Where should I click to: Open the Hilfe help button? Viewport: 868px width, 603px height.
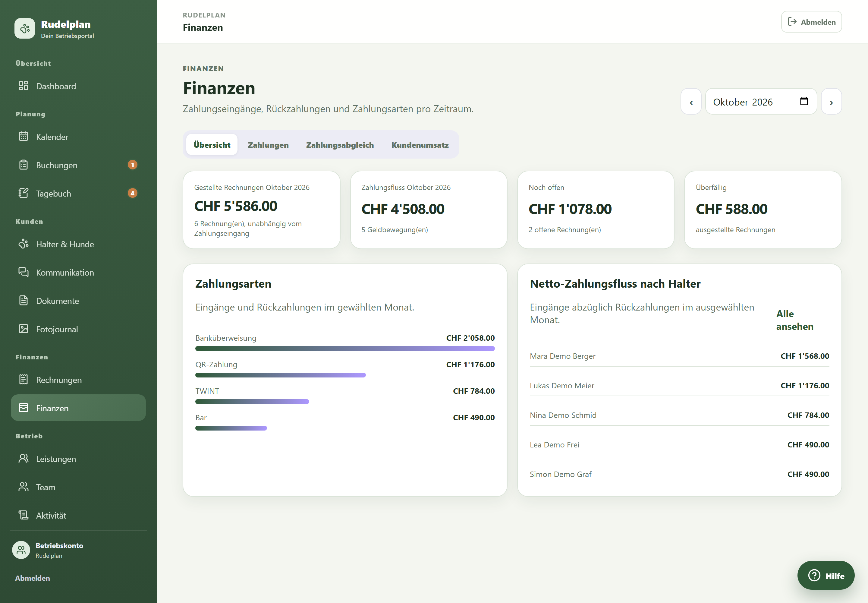(x=826, y=576)
